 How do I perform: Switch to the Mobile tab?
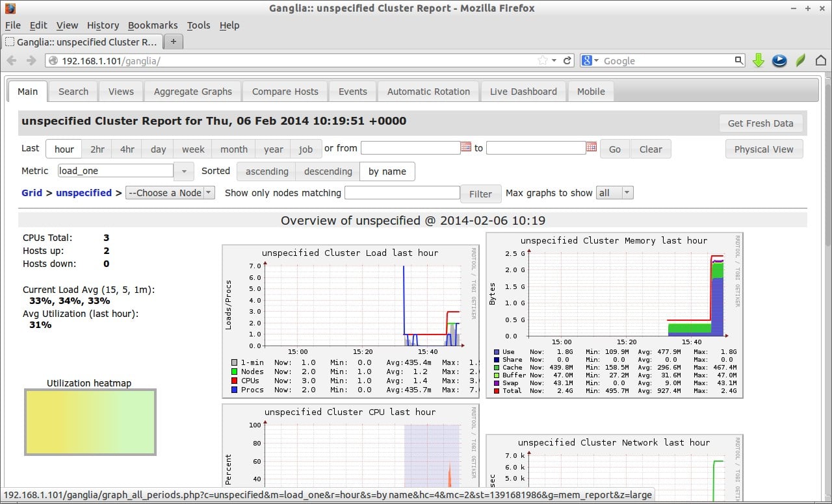(x=591, y=92)
